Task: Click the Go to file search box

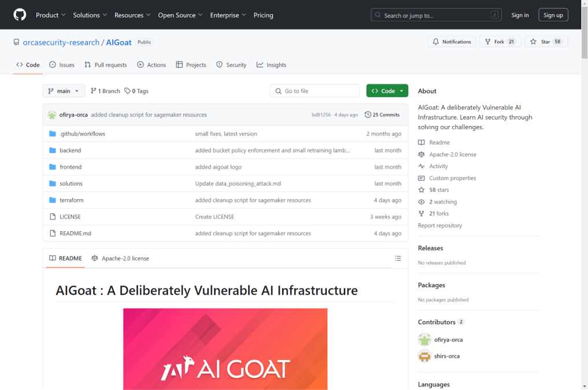Action: point(315,91)
